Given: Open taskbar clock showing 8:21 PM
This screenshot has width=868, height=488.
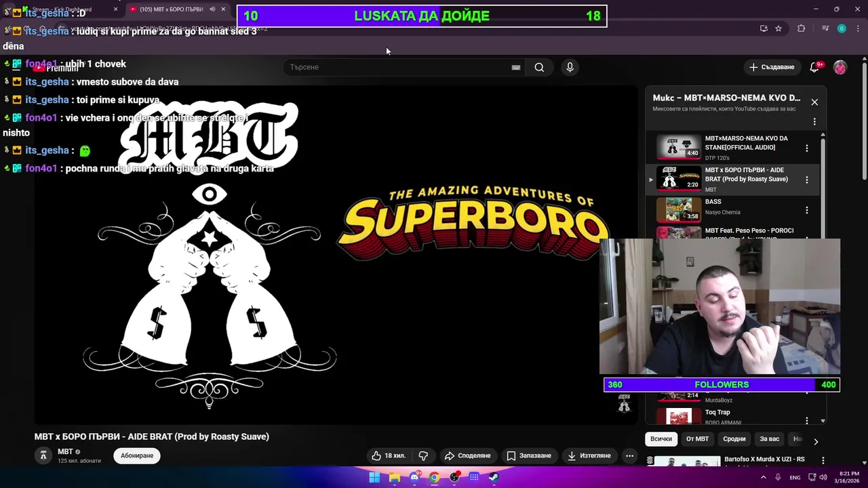Looking at the screenshot, I should point(848,477).
